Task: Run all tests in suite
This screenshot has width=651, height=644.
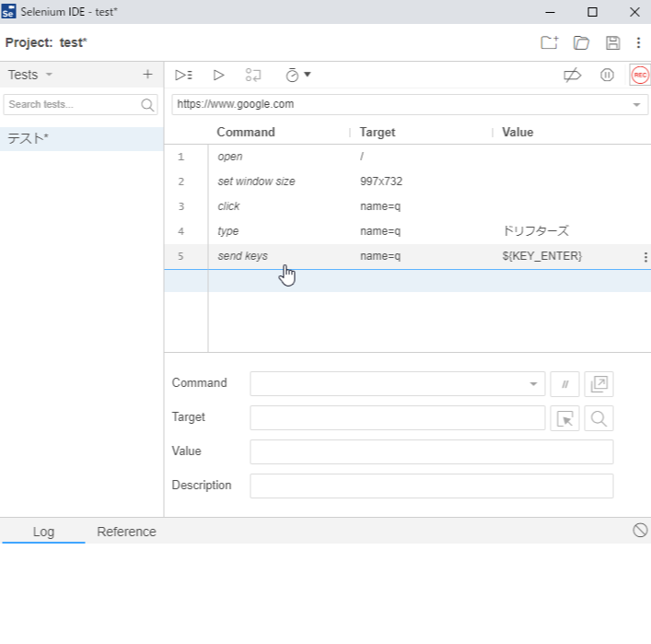Action: (x=183, y=75)
